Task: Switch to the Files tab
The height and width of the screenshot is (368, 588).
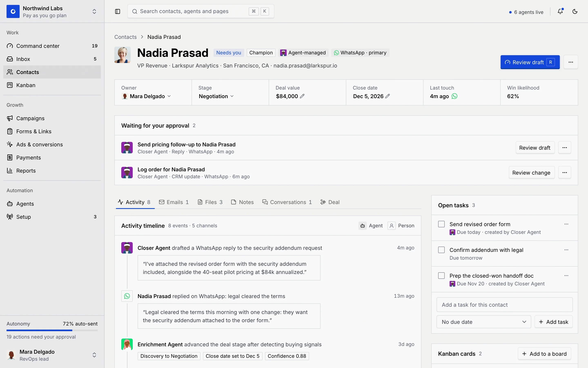Action: click(x=210, y=202)
